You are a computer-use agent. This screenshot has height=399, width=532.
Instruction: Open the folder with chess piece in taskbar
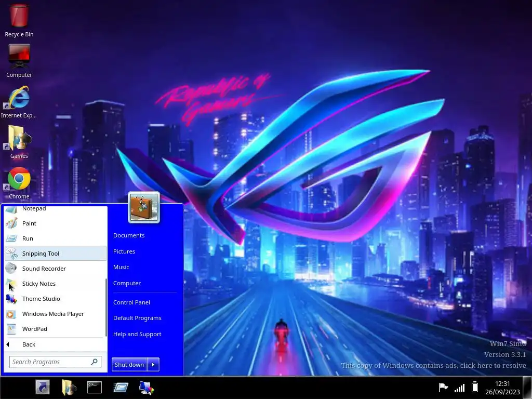69,387
